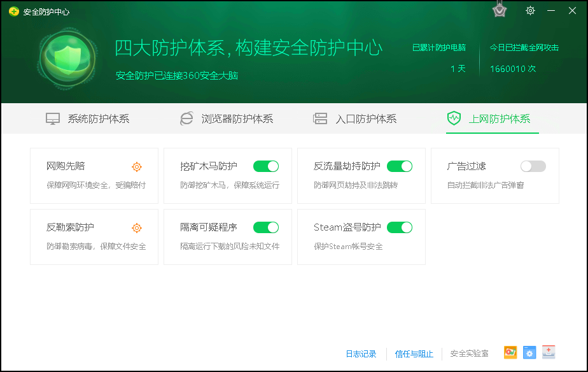Click the 安全防护中心 logo icon top left

[13, 11]
